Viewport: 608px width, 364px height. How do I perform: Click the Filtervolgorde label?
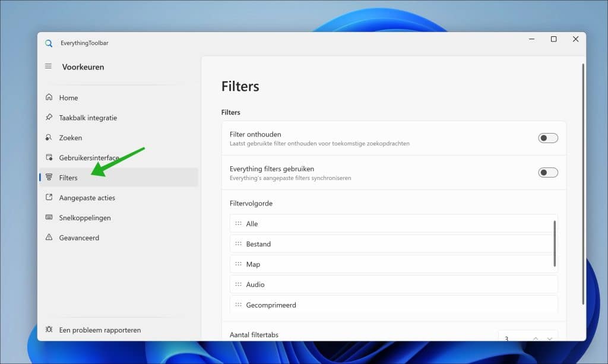tap(251, 203)
